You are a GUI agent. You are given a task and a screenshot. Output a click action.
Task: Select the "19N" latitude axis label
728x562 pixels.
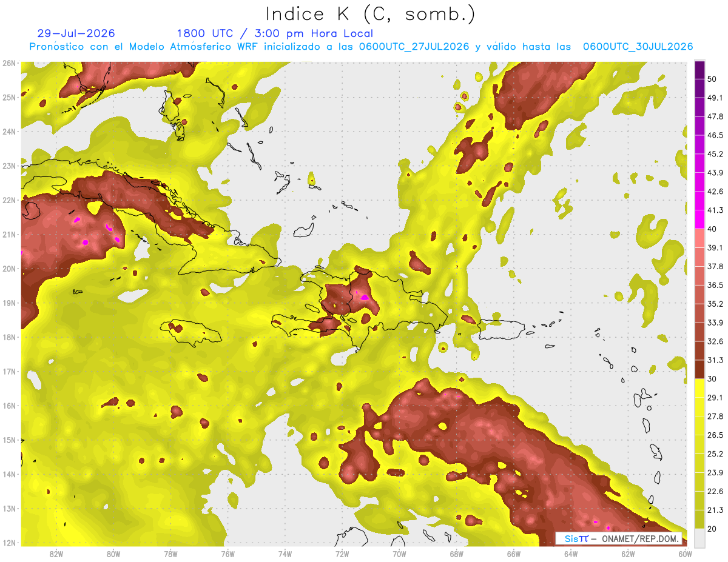pos(8,303)
